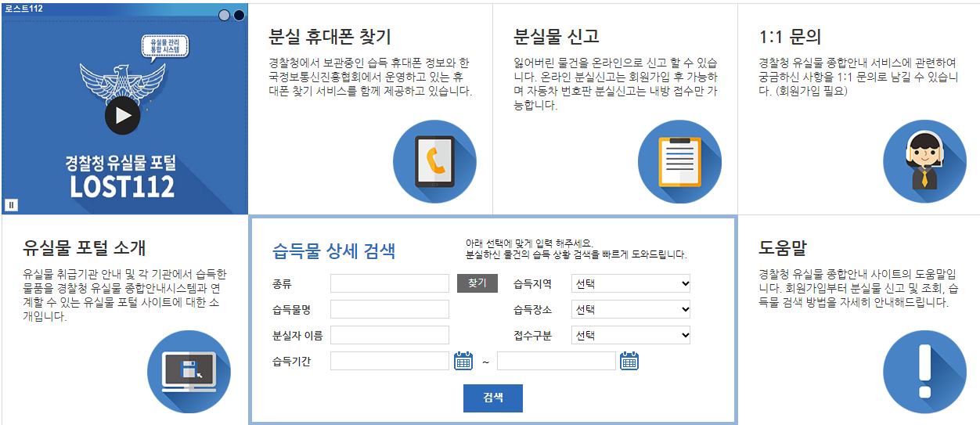Click the 도움말 heading

tap(783, 248)
